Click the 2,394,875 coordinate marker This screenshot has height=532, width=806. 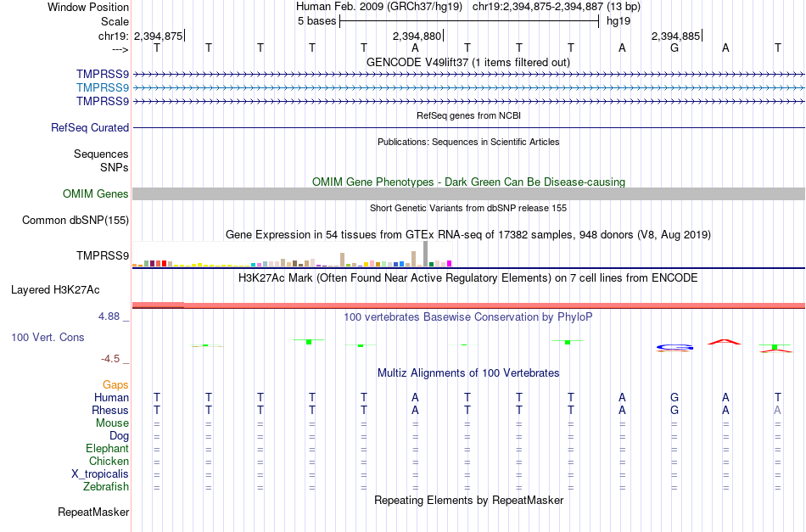coord(159,36)
